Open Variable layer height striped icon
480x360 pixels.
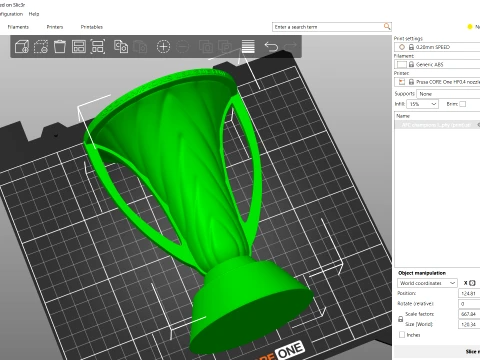pyautogui.click(x=248, y=47)
